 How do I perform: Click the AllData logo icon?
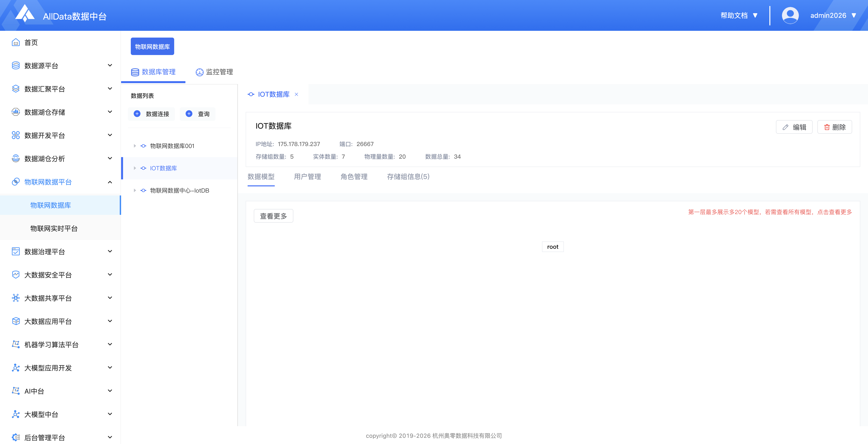click(x=25, y=14)
